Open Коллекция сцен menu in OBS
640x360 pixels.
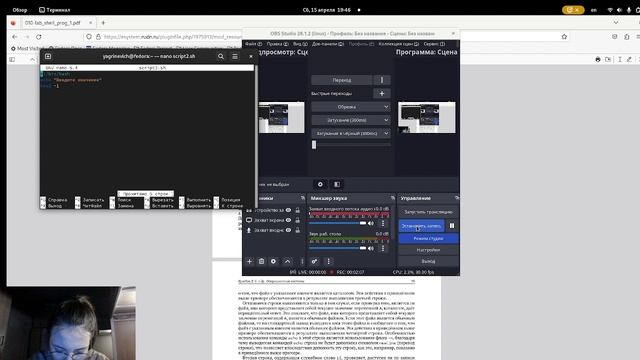(x=398, y=44)
